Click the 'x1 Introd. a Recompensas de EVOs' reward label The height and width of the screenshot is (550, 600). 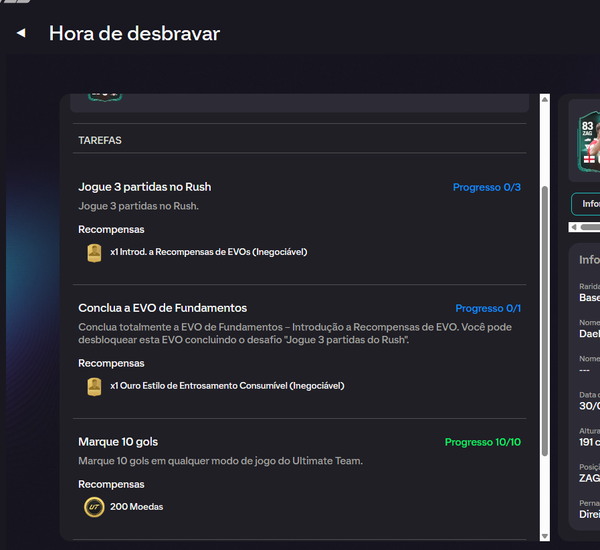tap(208, 252)
